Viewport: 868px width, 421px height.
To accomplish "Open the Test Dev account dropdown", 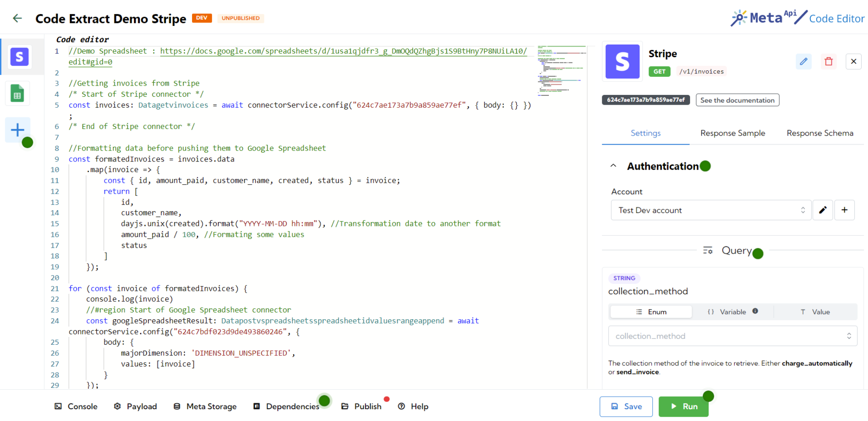I will pos(711,210).
